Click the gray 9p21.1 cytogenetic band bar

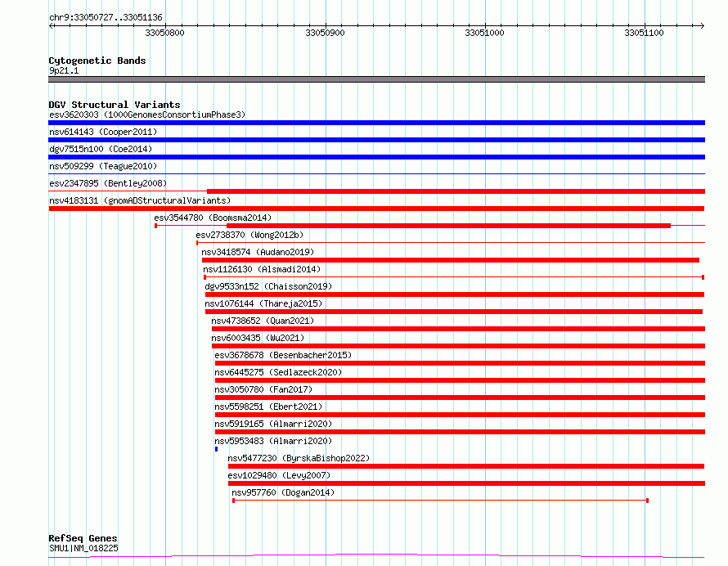click(x=376, y=79)
